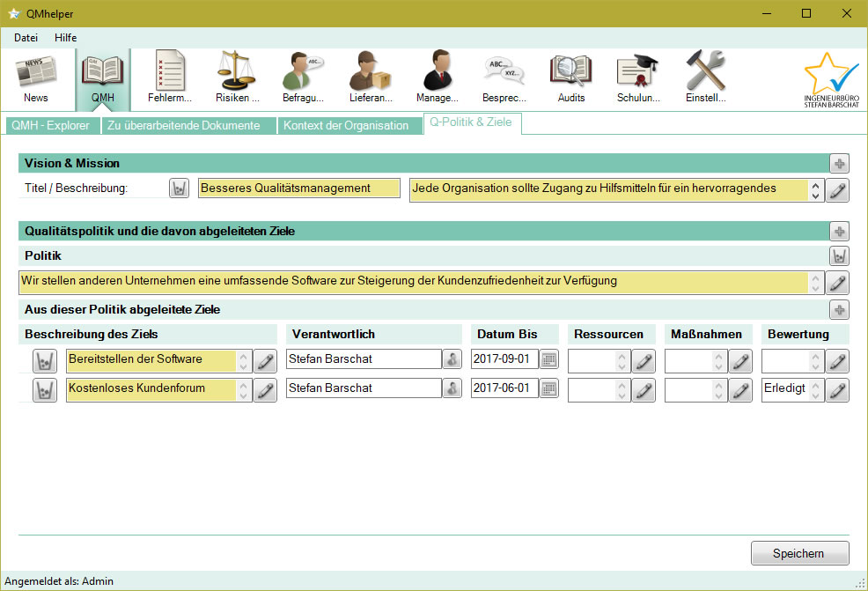The image size is (868, 591).
Task: Switch to Kontext der Organisation tab
Action: [345, 125]
